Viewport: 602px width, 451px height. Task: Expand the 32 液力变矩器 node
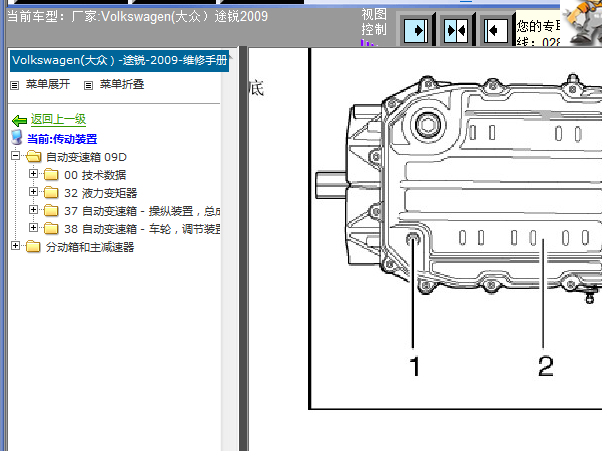coord(33,192)
